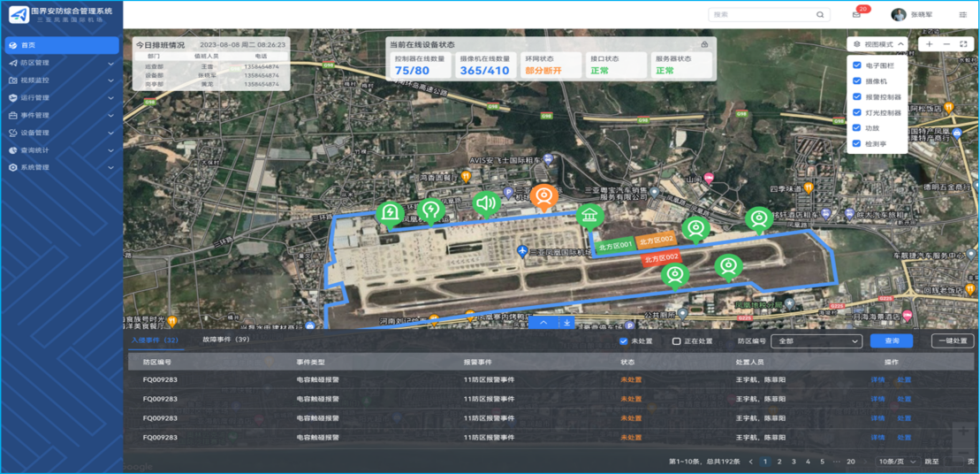The height and width of the screenshot is (474, 980).
Task: Click the map zoom in plus icon
Action: (930, 44)
